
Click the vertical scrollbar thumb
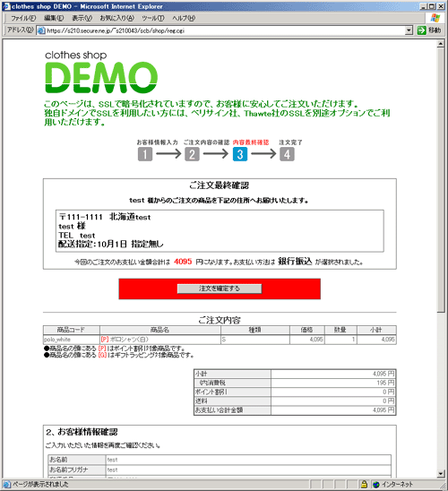(441, 180)
